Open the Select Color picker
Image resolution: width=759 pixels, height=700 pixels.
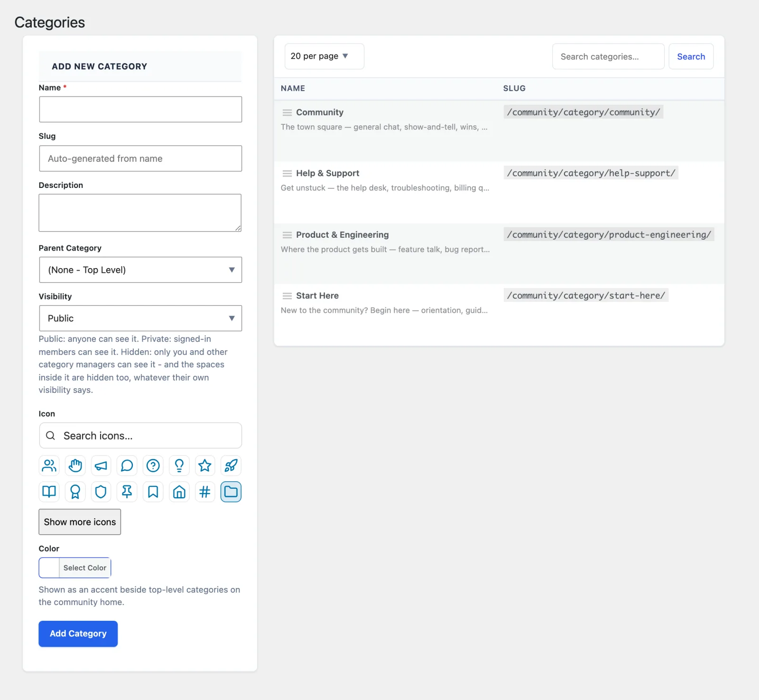75,568
